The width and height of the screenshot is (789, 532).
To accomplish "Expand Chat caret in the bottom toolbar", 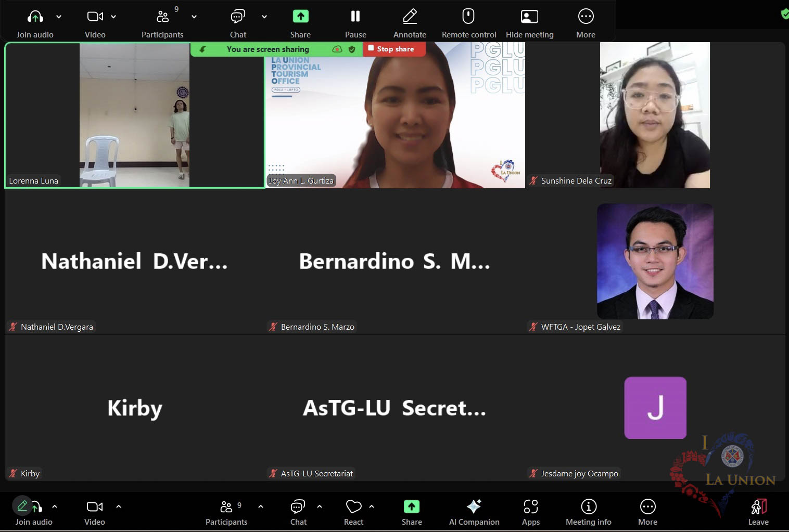I will (x=320, y=507).
